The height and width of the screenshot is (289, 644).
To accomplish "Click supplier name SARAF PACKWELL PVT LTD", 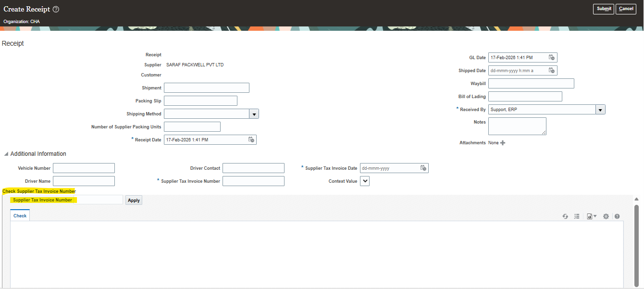I will coord(195,64).
